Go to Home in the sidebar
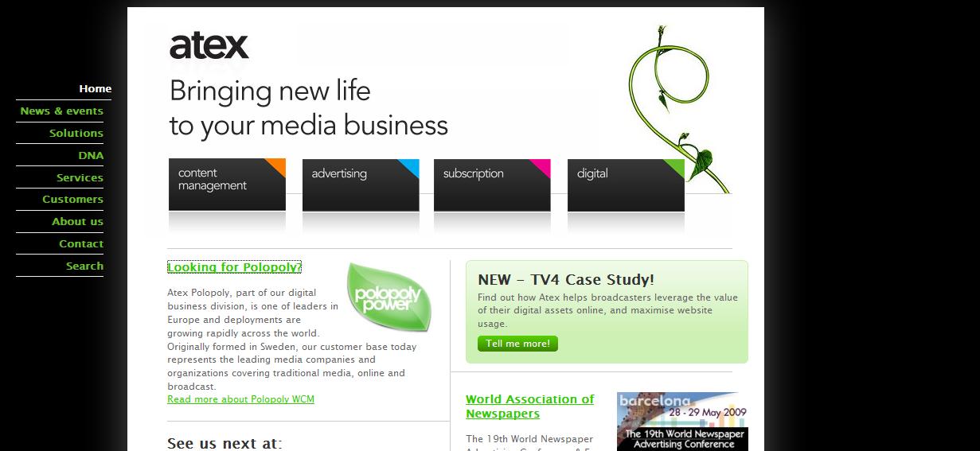Viewport: 980px width, 451px height. click(x=96, y=88)
